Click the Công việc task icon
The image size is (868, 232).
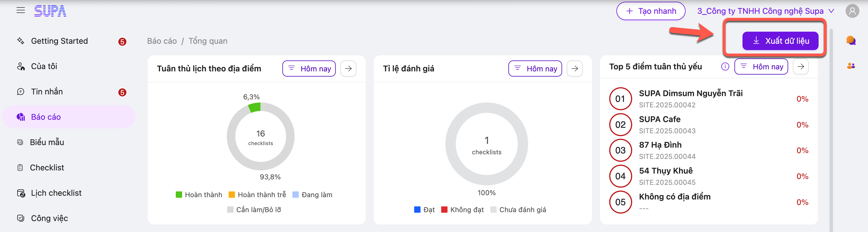(21, 218)
